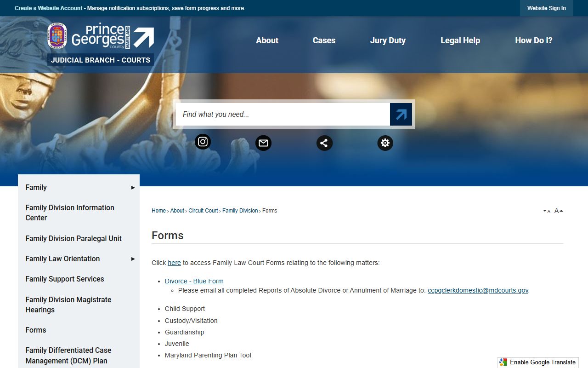Click the Juvenile list item
This screenshot has height=368, width=588.
(177, 344)
